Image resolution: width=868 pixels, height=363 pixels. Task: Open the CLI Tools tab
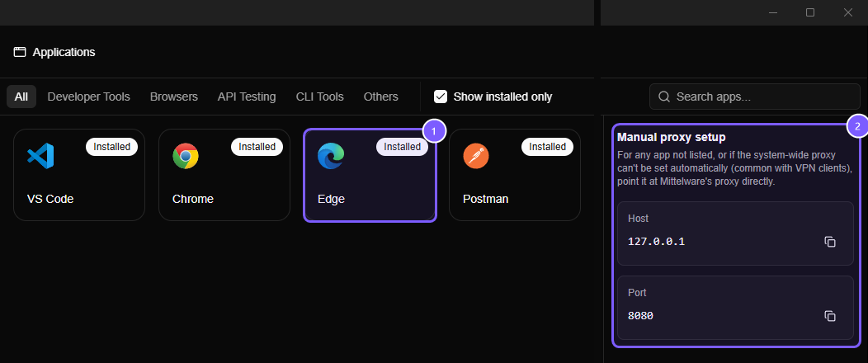[320, 97]
